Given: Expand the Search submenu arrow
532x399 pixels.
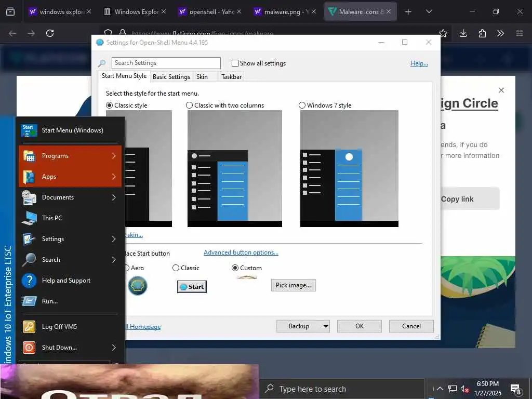Looking at the screenshot, I should point(114,260).
